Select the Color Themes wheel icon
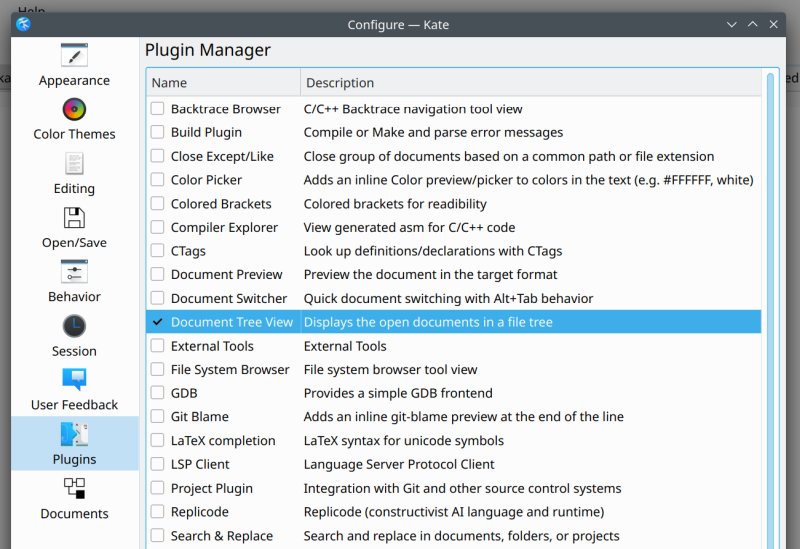This screenshot has height=549, width=800. tap(74, 109)
